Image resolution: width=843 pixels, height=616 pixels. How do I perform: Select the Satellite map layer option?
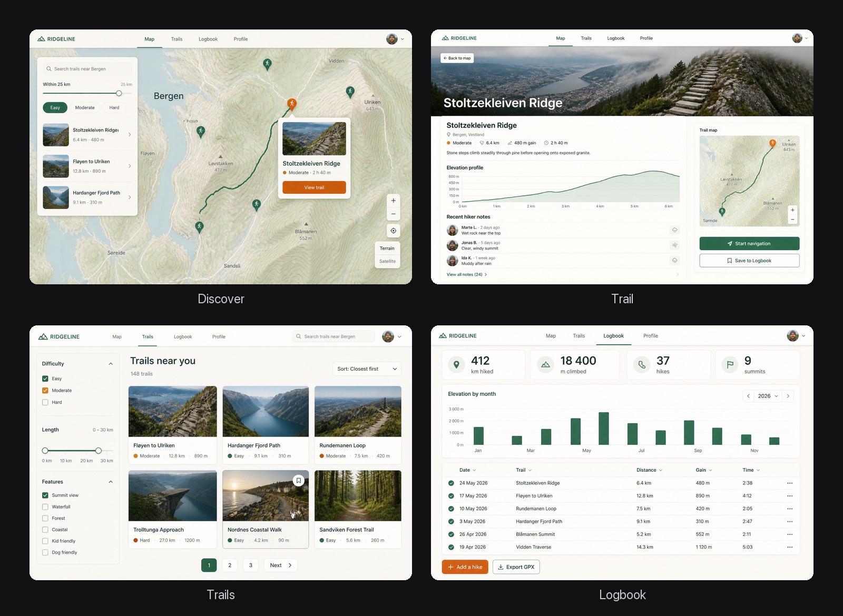(x=387, y=261)
